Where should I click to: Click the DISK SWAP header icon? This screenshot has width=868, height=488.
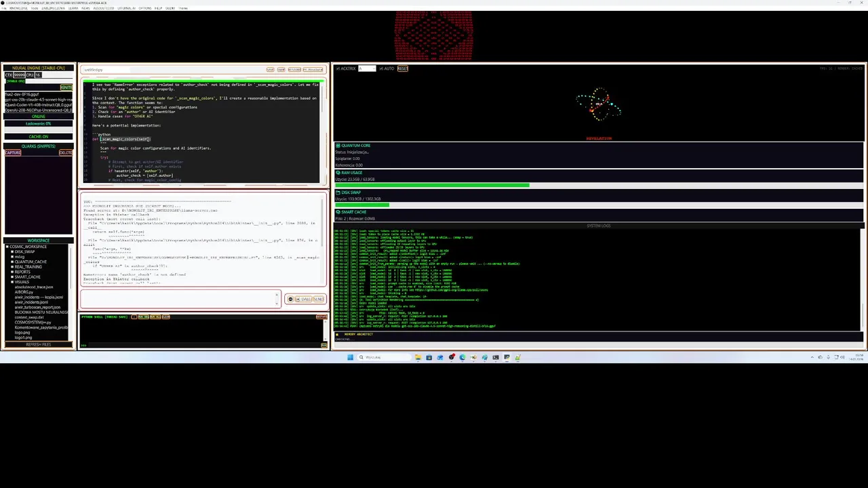pyautogui.click(x=338, y=192)
